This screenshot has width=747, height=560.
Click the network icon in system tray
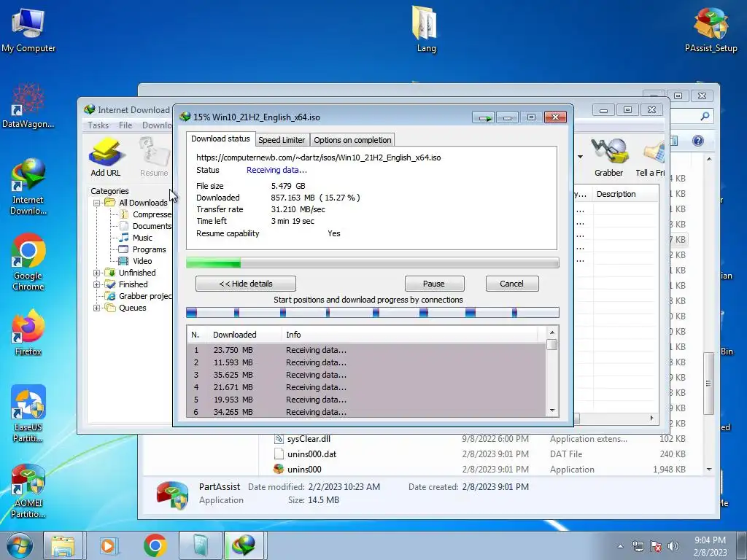pos(638,546)
